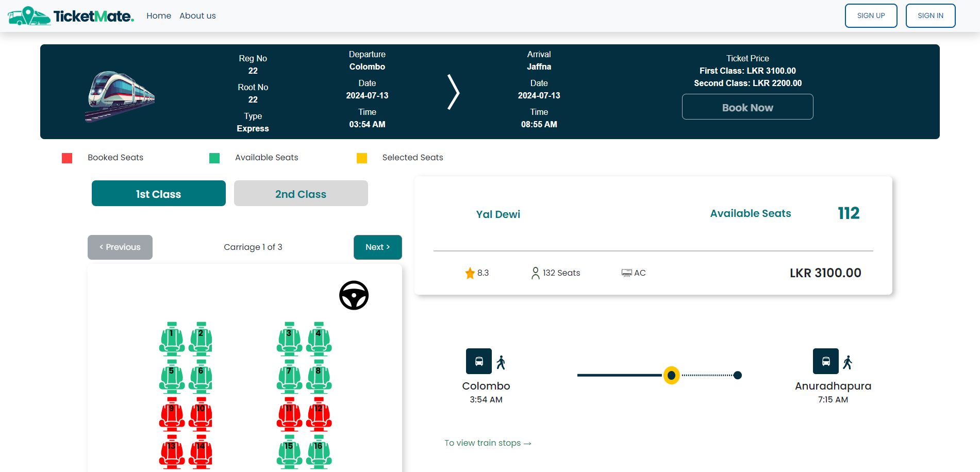
Task: Choose green seat number 7
Action: [x=289, y=377]
